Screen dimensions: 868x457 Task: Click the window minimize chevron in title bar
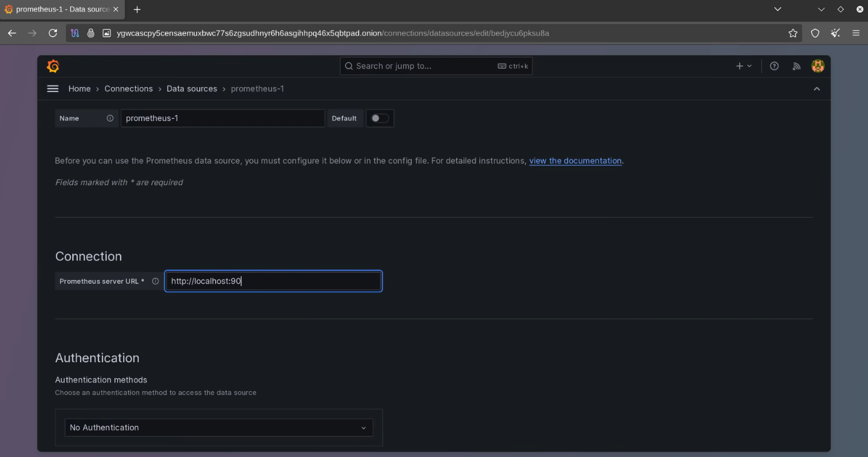click(821, 9)
